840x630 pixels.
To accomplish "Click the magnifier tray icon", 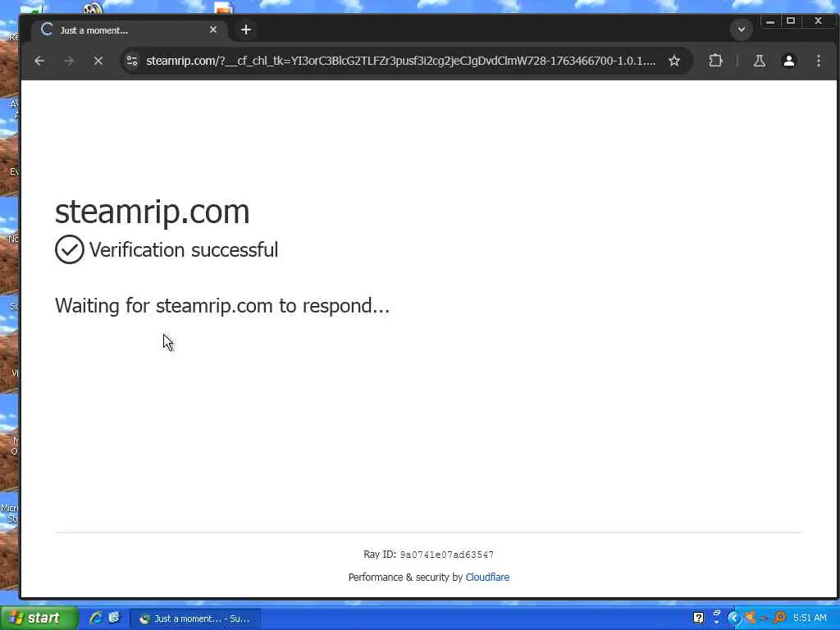I will click(779, 619).
